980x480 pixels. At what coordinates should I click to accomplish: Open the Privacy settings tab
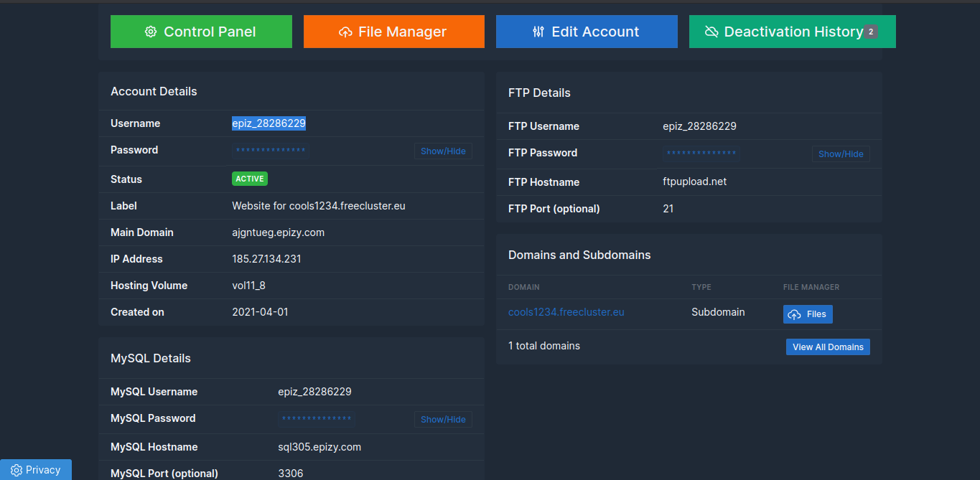tap(36, 470)
